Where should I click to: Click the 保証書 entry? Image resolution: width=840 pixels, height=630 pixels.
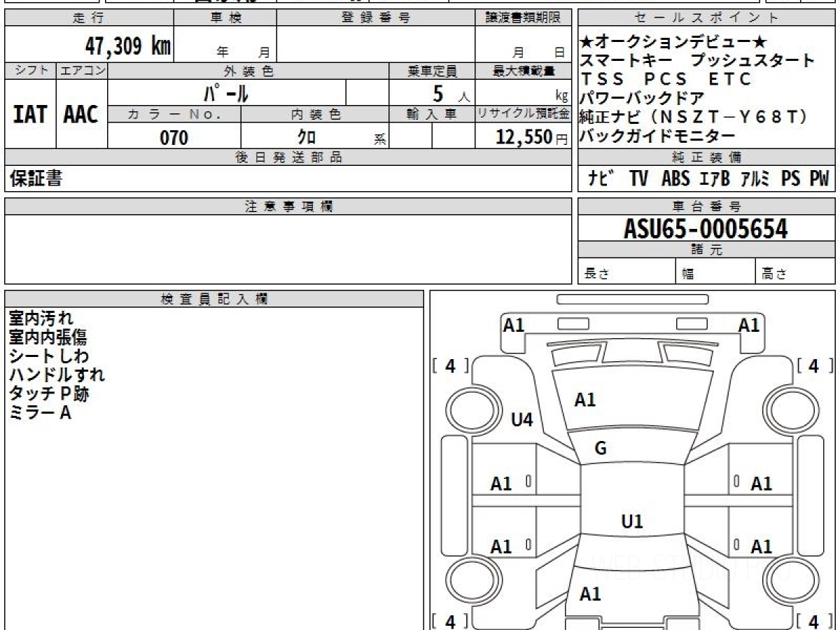[x=36, y=179]
